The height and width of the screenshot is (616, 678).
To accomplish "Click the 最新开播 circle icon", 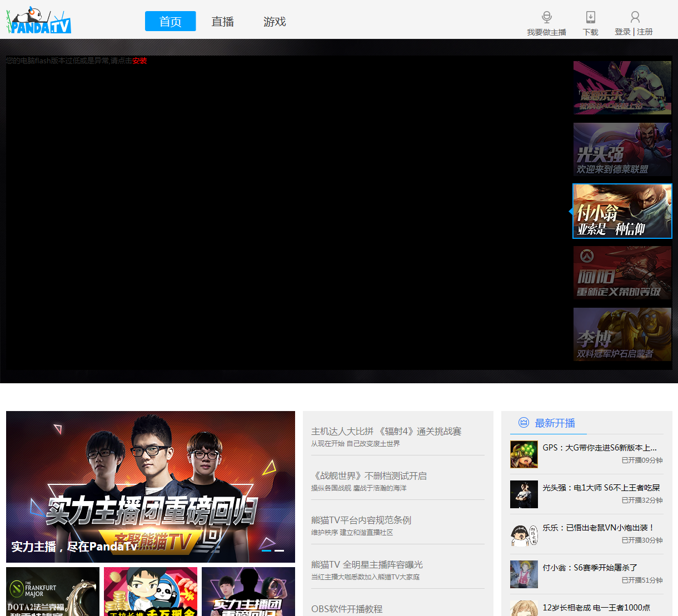I will [524, 423].
